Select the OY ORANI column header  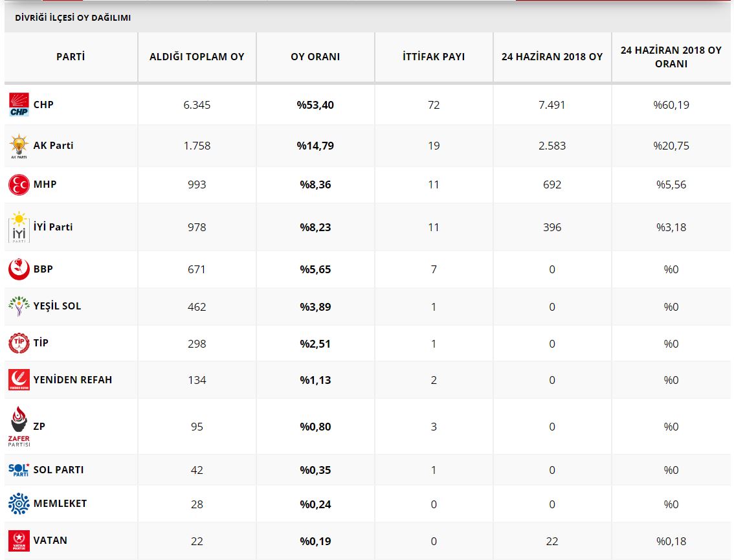[x=315, y=57]
